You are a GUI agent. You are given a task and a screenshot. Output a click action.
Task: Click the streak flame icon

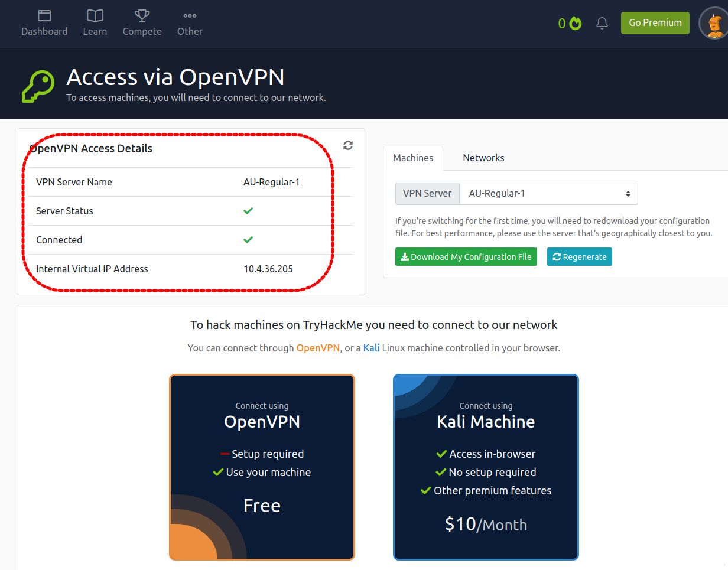click(x=576, y=23)
